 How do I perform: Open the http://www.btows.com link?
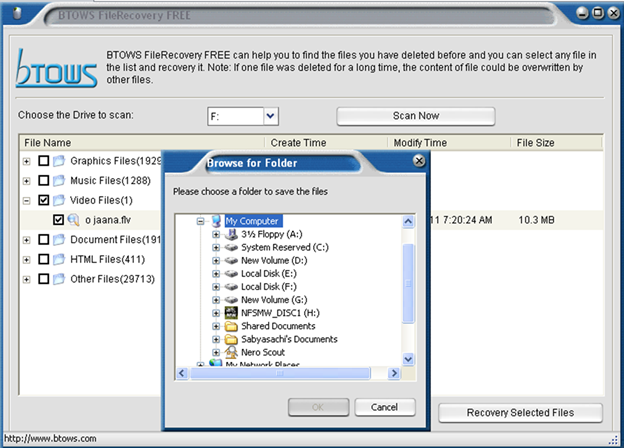click(x=50, y=438)
